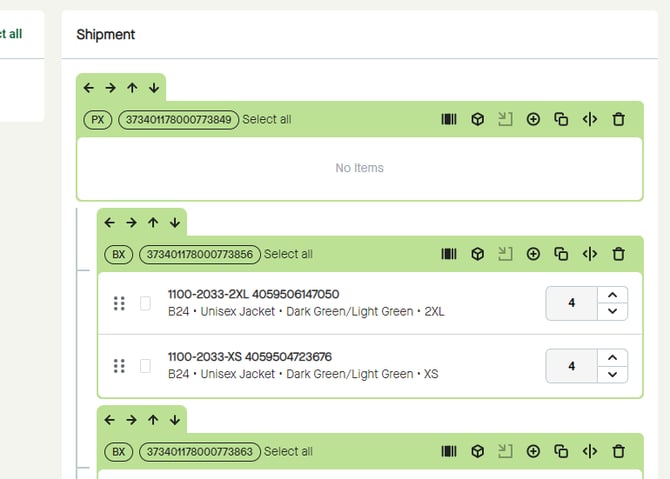Increase quantity for 1100-2033-2XL jacket
This screenshot has height=479, width=670.
pos(612,294)
